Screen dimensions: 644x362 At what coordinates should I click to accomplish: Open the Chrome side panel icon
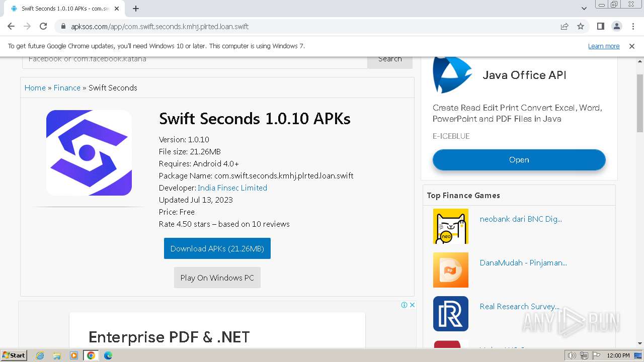[x=600, y=26]
